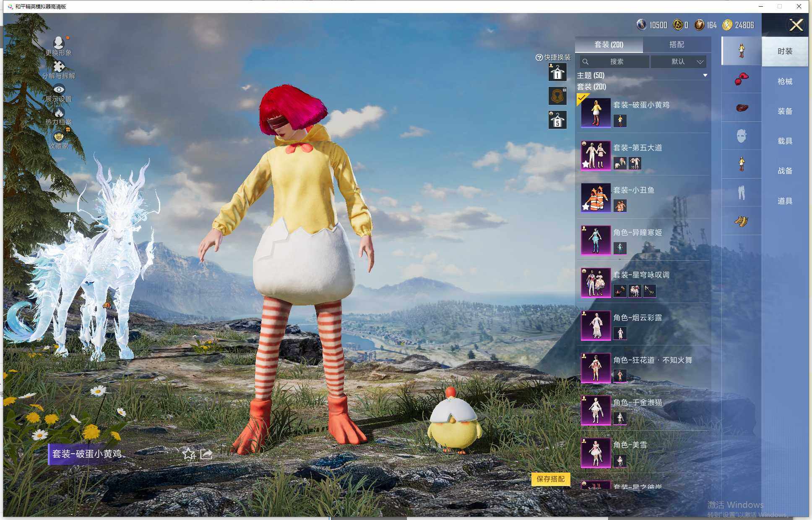Toggle favorite star for 破蛋小黄鸡 outfit
The image size is (812, 520).
click(x=189, y=454)
